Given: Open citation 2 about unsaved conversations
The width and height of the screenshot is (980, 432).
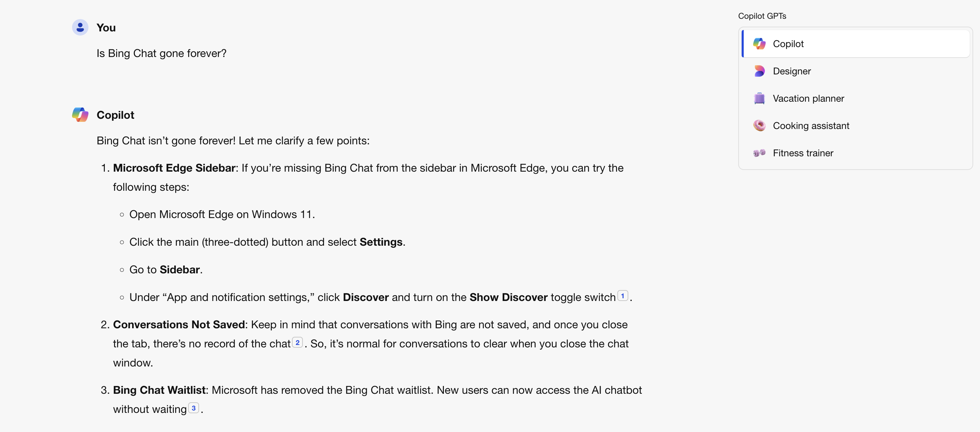Looking at the screenshot, I should coord(298,342).
